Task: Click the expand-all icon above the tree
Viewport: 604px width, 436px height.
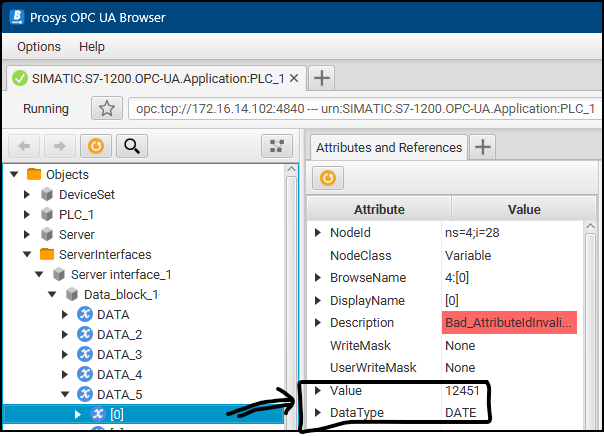Action: pyautogui.click(x=276, y=147)
